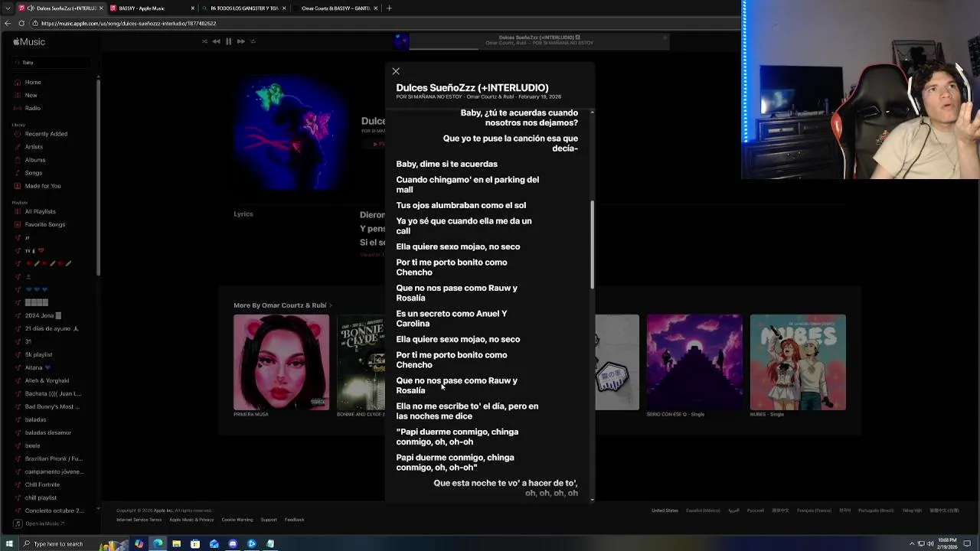Open Cookie Warning link
The width and height of the screenshot is (980, 551).
237,520
